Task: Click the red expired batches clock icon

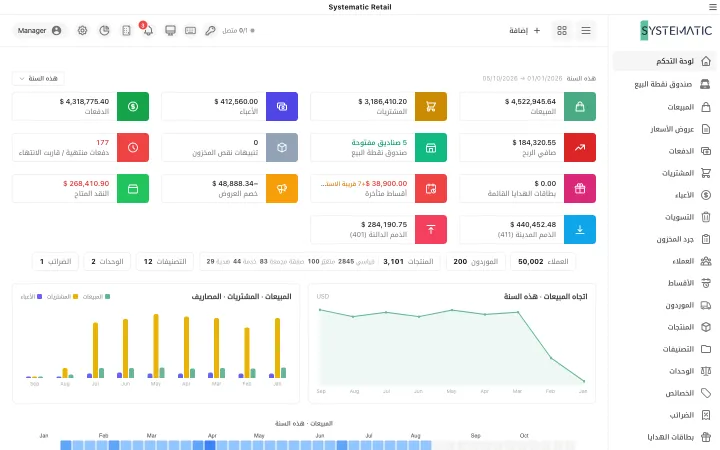Action: (133, 147)
